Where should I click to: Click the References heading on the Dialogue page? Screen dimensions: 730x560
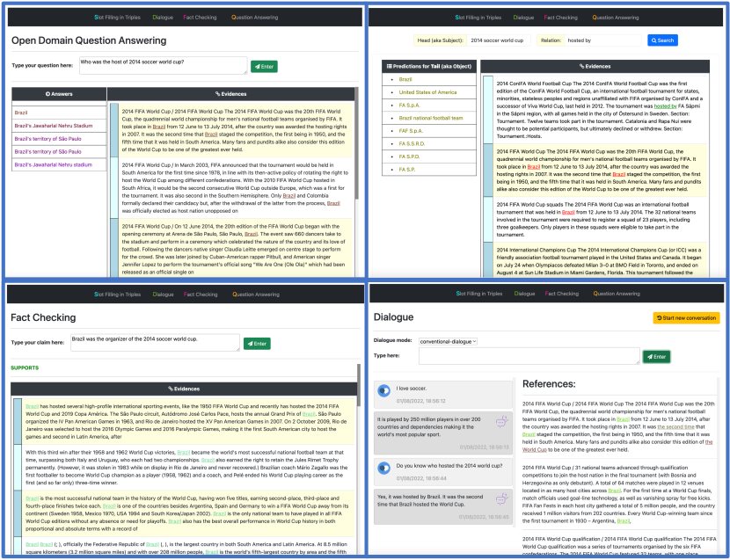(549, 384)
